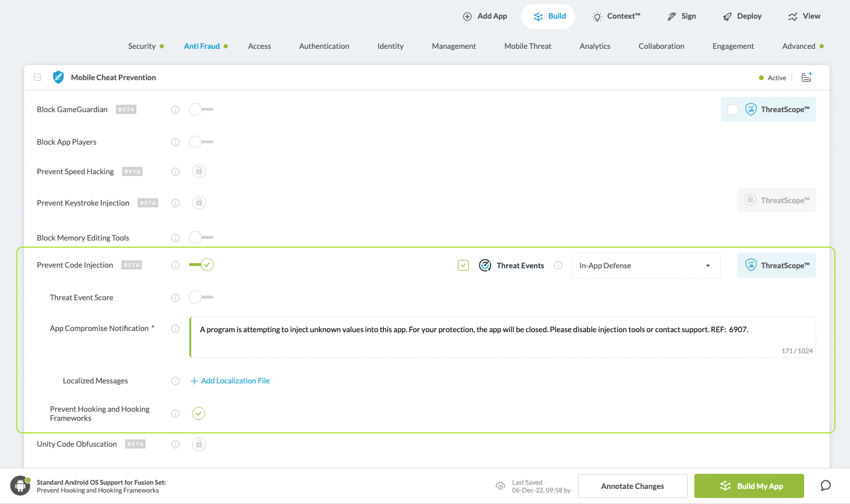Switch to the Security tab
850x504 pixels.
(142, 46)
